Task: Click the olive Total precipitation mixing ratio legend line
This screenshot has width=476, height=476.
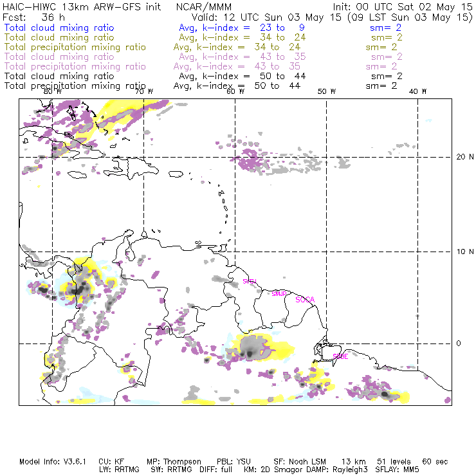Action: pyautogui.click(x=75, y=47)
